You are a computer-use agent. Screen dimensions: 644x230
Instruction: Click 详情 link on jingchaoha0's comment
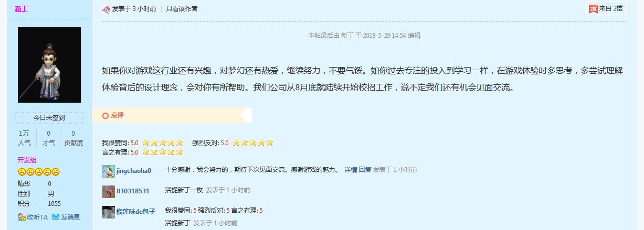(x=351, y=170)
